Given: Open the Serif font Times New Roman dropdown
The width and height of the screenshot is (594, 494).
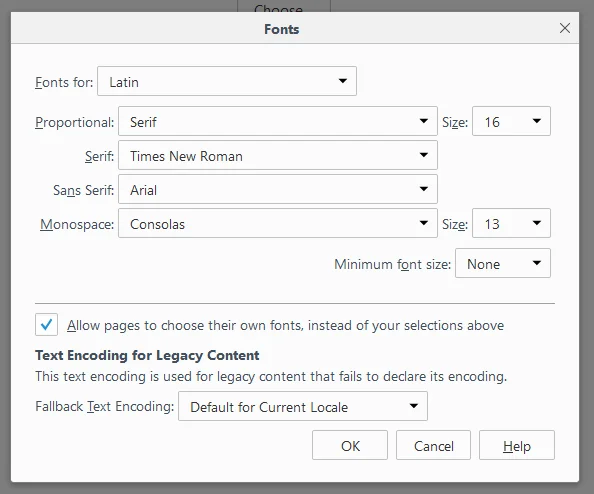Looking at the screenshot, I should 278,155.
